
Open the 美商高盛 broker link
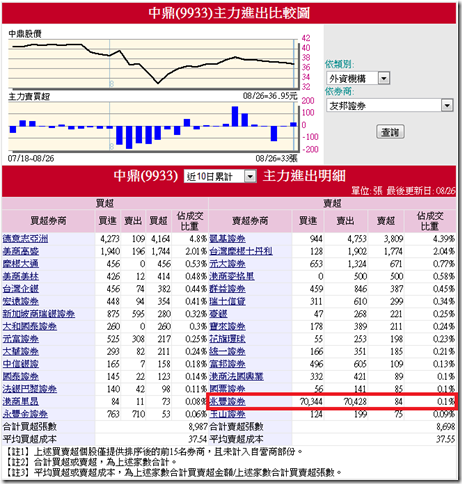(21, 251)
